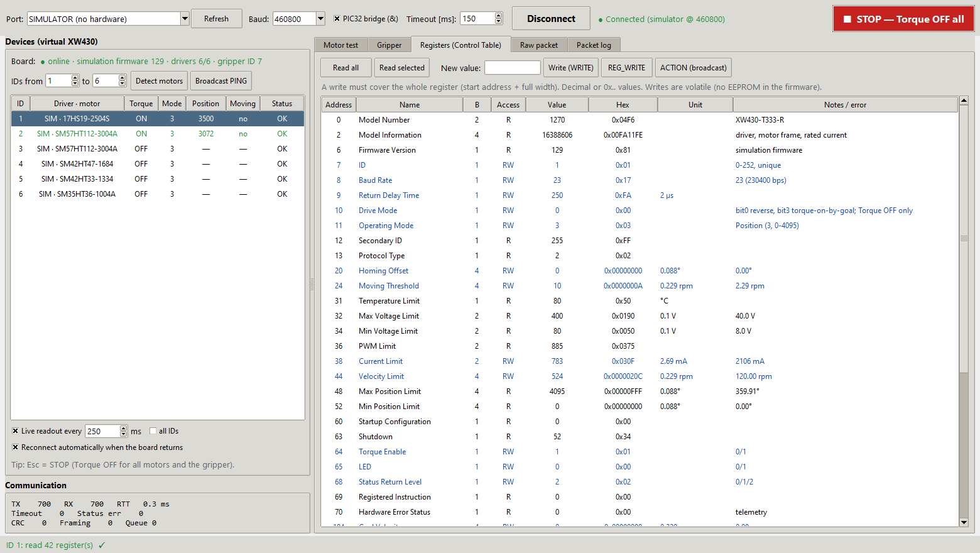
Task: Click the live readout interval field
Action: 102,431
